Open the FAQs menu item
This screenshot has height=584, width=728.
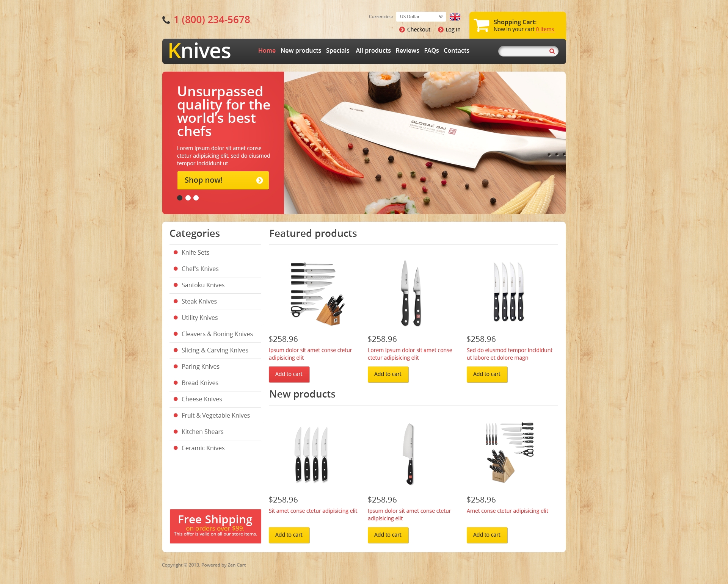click(x=430, y=50)
